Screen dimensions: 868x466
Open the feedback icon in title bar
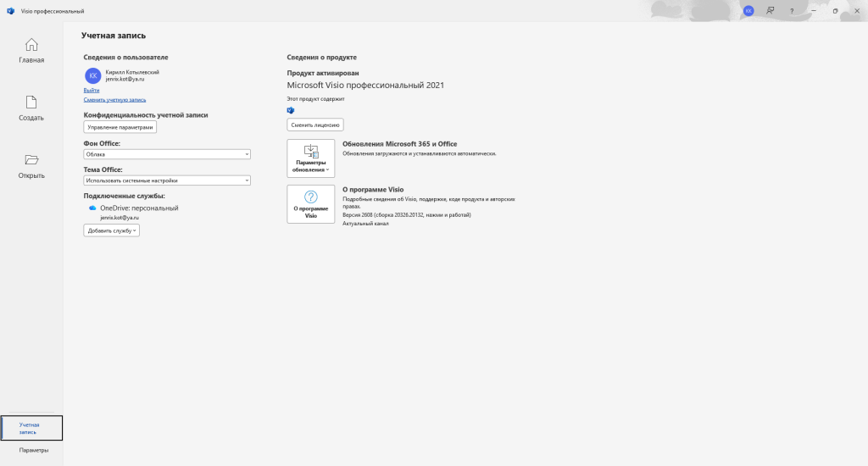click(770, 11)
